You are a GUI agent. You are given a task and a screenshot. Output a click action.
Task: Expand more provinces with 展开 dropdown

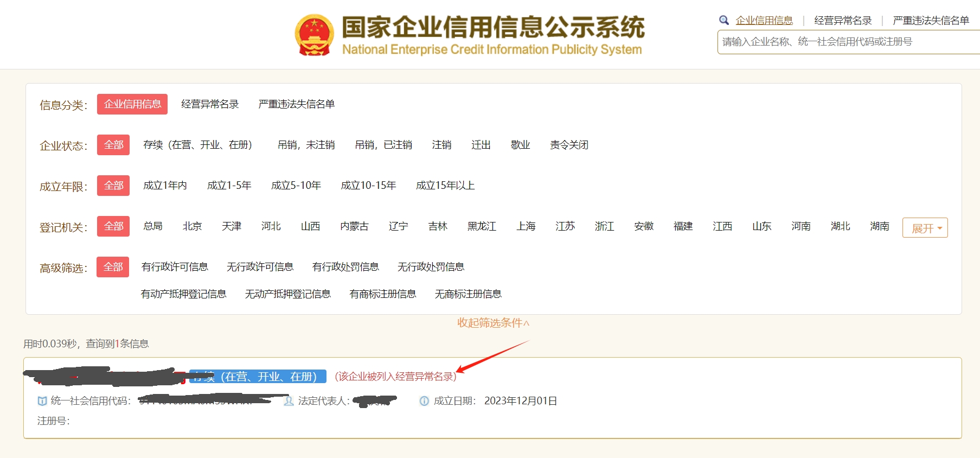point(925,228)
